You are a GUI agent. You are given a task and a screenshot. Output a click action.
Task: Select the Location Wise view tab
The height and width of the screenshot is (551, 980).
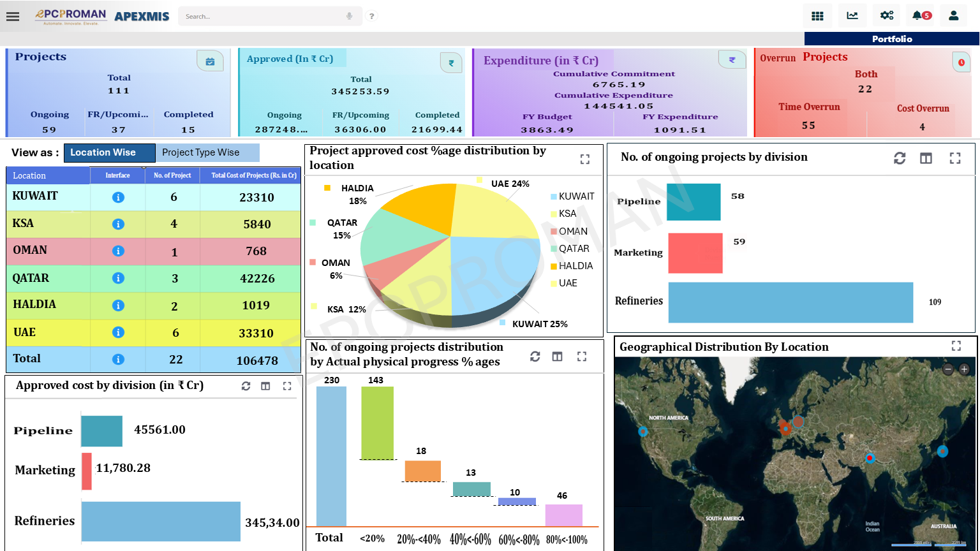point(110,152)
